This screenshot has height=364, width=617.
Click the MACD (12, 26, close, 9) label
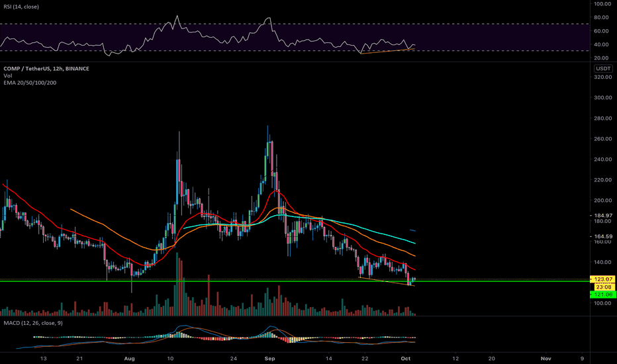pyautogui.click(x=33, y=323)
